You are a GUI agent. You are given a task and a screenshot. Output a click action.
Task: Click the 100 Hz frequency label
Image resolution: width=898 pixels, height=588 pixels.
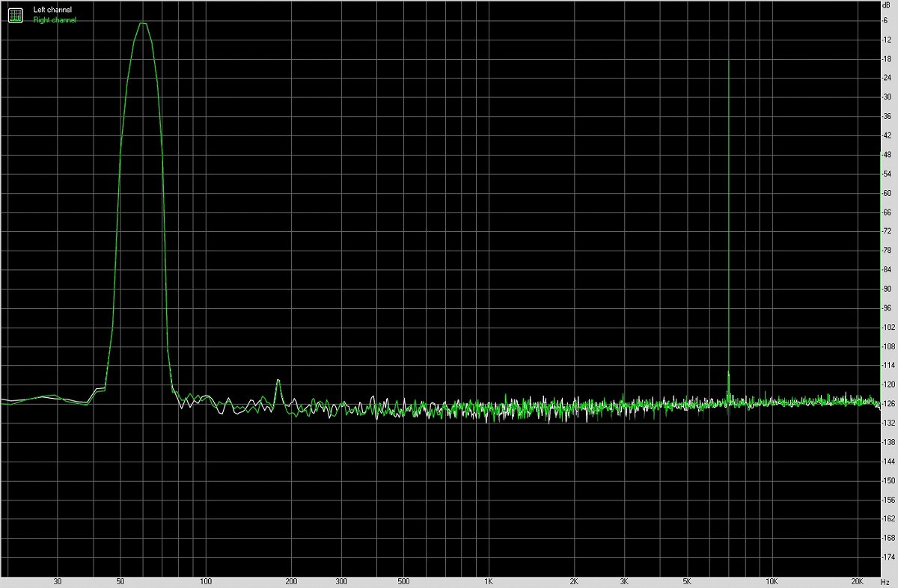pyautogui.click(x=206, y=581)
